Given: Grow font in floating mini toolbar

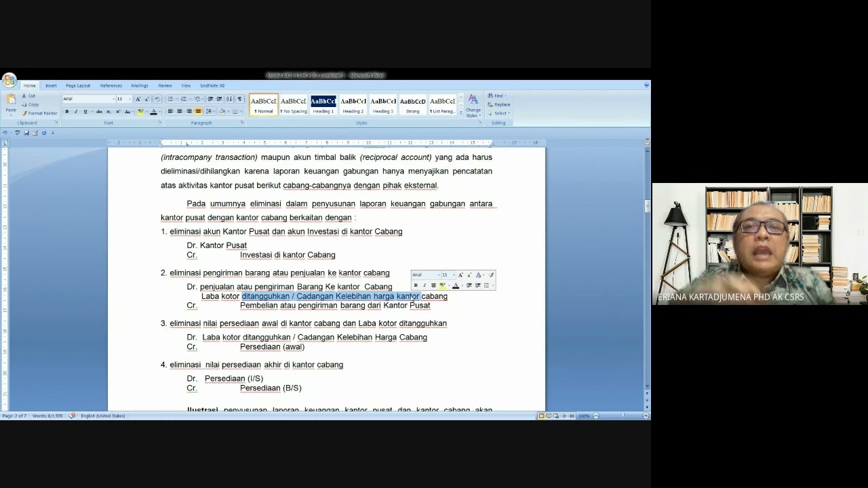Looking at the screenshot, I should [x=460, y=275].
